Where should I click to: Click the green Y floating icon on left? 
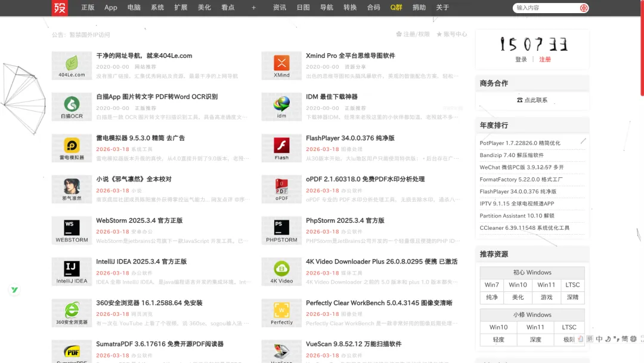[14, 290]
